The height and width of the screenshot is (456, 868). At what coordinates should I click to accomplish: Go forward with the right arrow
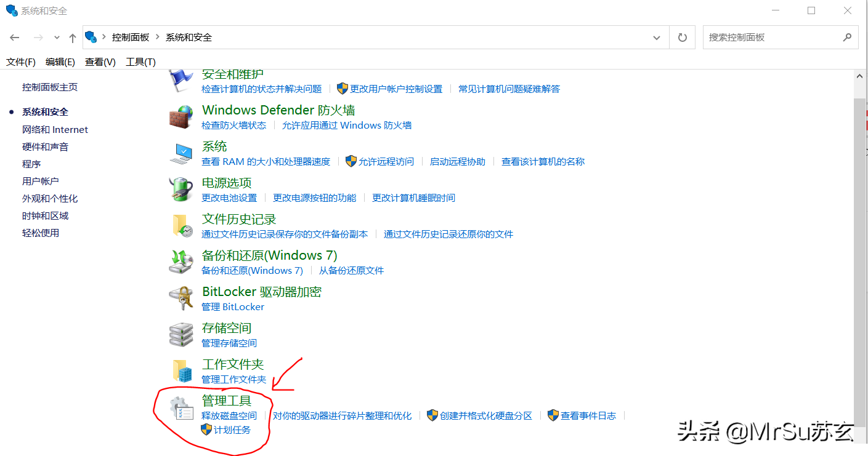coord(38,38)
